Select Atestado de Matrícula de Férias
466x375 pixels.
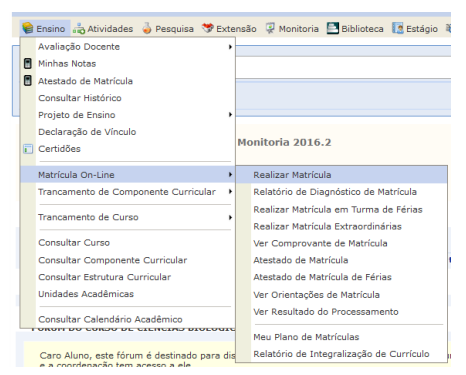click(x=341, y=277)
